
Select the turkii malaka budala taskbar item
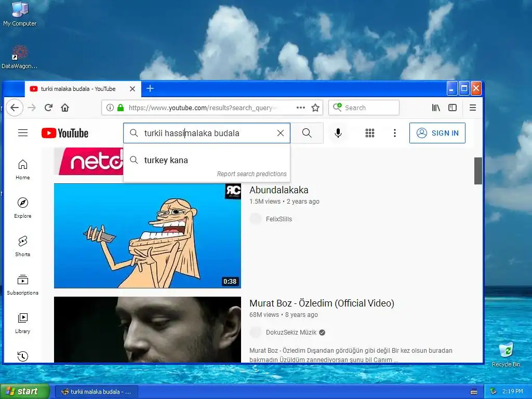(96, 392)
